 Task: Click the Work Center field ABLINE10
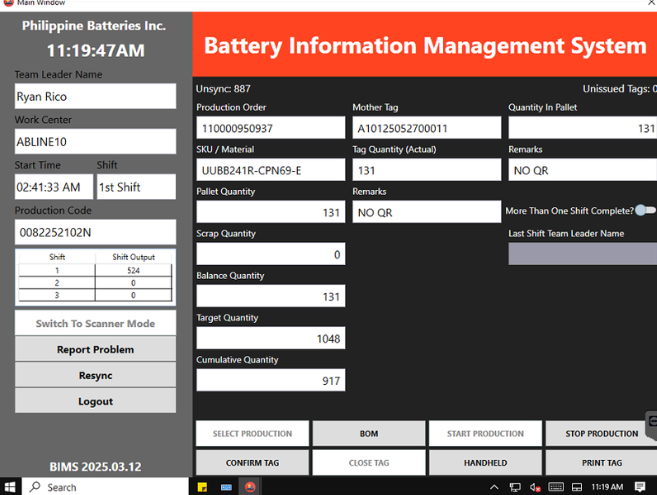tap(96, 141)
